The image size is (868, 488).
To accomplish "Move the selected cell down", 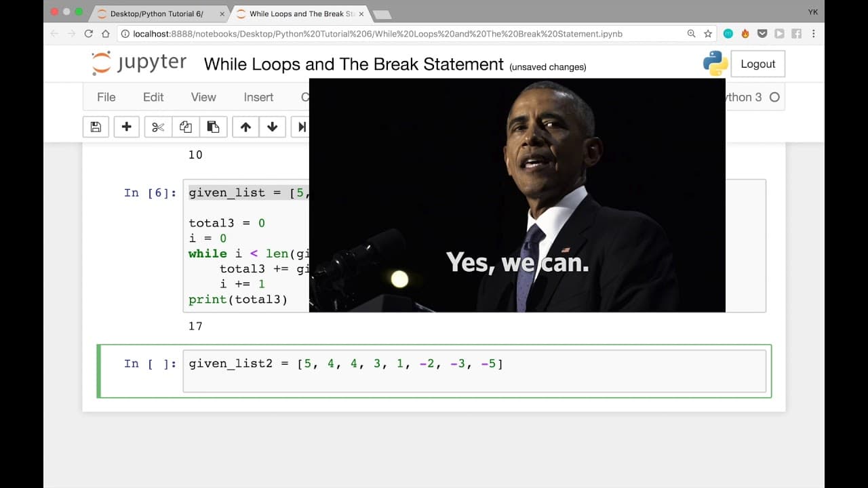I will [x=273, y=127].
